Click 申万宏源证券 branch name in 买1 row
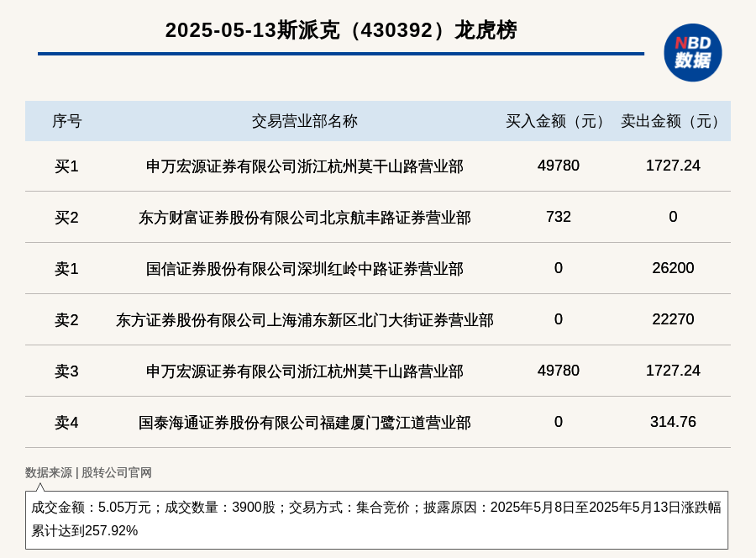This screenshot has height=558, width=756. (304, 166)
